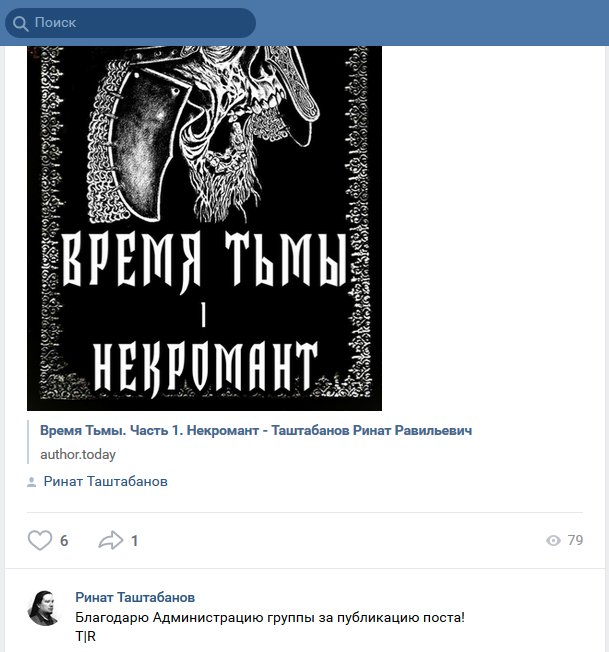Share the post using the arrow icon
This screenshot has height=652, width=609.
111,540
